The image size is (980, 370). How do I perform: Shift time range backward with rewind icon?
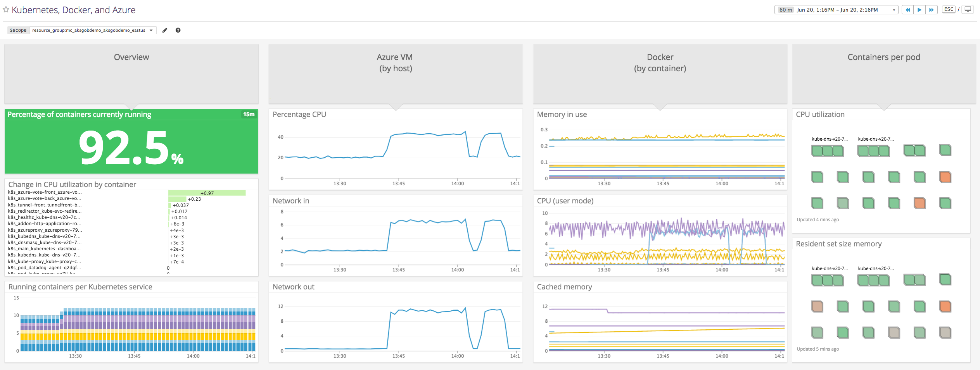click(x=907, y=9)
